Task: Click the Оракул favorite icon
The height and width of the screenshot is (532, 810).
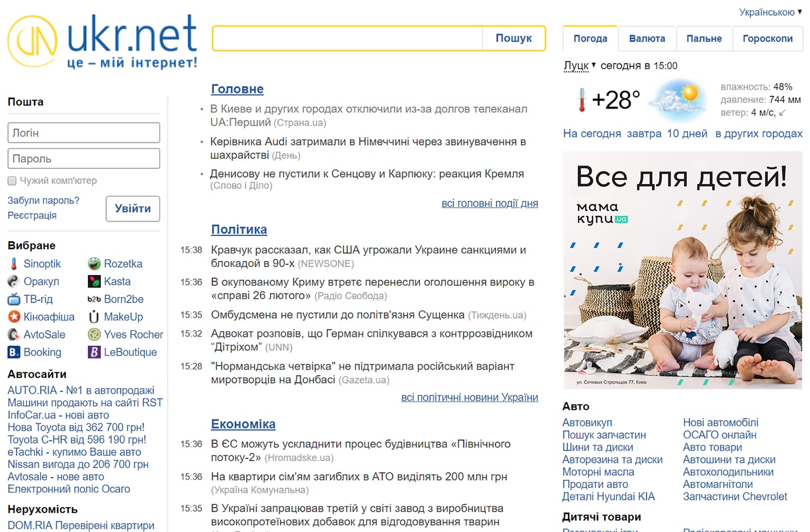Action: tap(14, 281)
